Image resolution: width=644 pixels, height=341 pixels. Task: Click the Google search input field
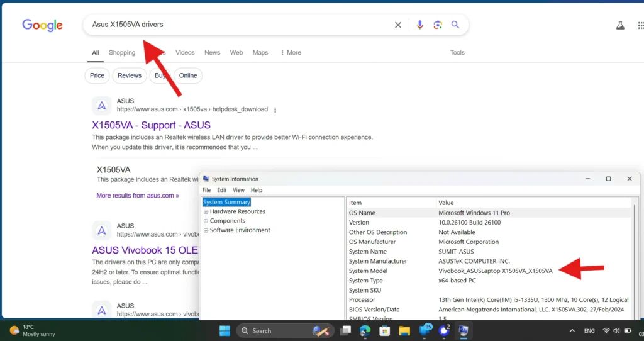pyautogui.click(x=240, y=25)
